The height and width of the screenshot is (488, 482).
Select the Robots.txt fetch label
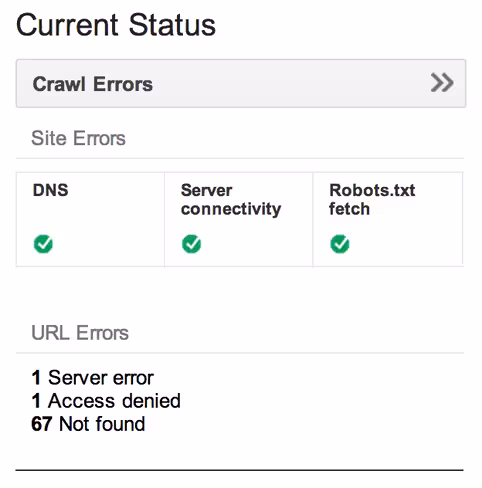(372, 200)
